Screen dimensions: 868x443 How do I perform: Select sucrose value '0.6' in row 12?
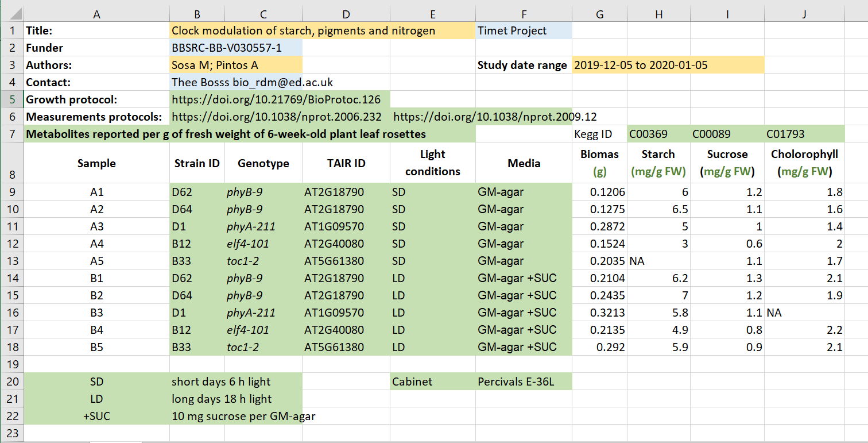(x=727, y=244)
